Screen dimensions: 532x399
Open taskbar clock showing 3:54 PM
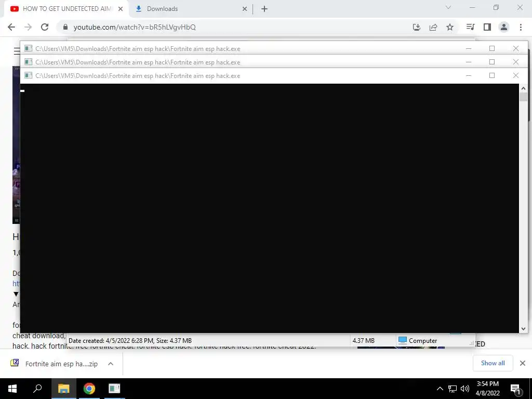(x=487, y=389)
